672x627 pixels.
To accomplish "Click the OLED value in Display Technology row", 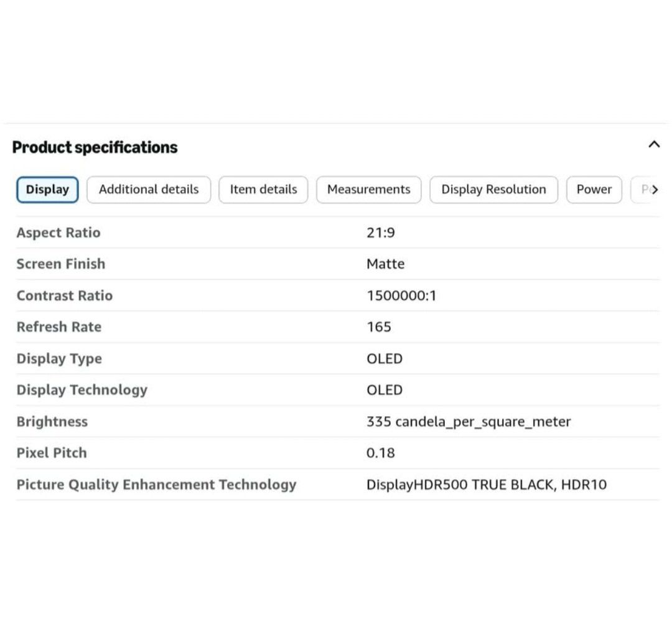I will click(385, 390).
